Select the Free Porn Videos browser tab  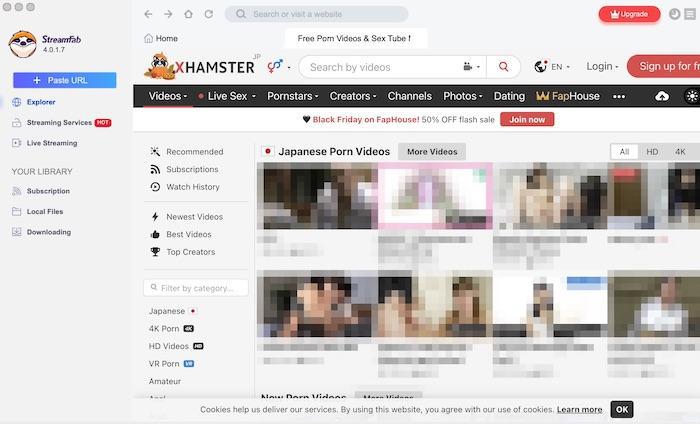pos(356,38)
